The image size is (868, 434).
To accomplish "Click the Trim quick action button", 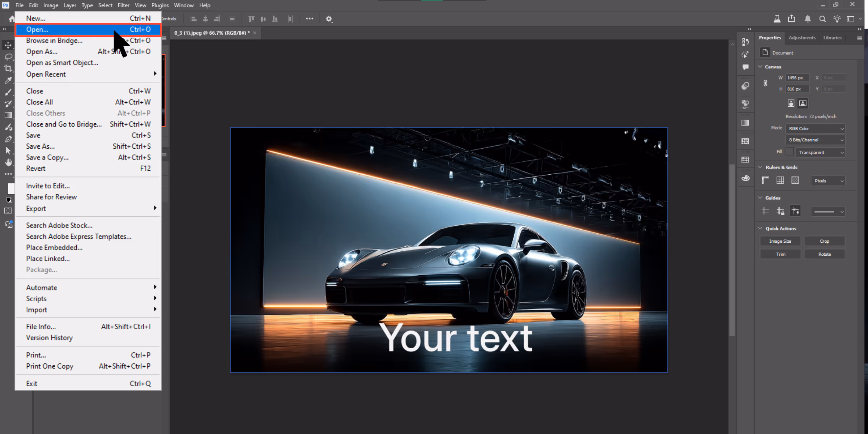I will click(x=780, y=254).
